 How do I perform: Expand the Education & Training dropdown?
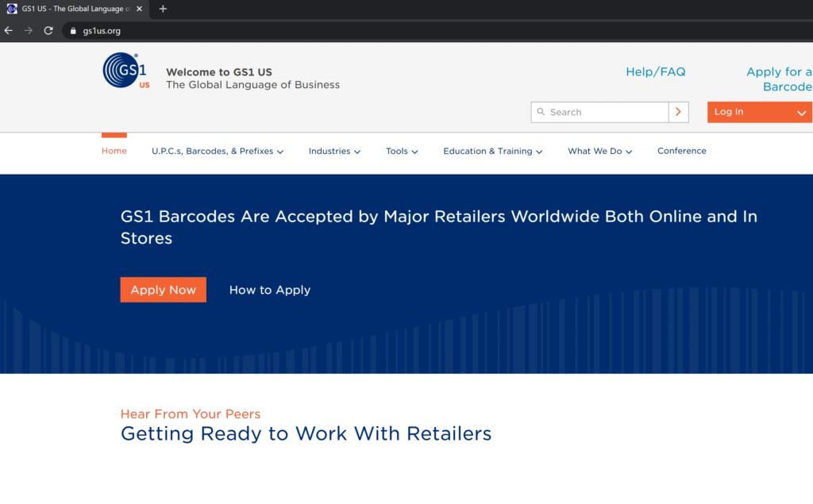tap(492, 151)
